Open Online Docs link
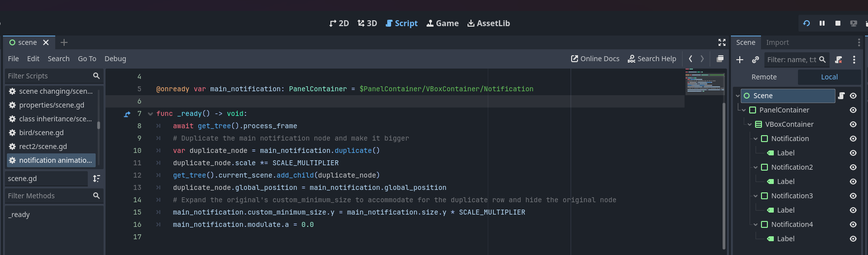 [x=595, y=59]
